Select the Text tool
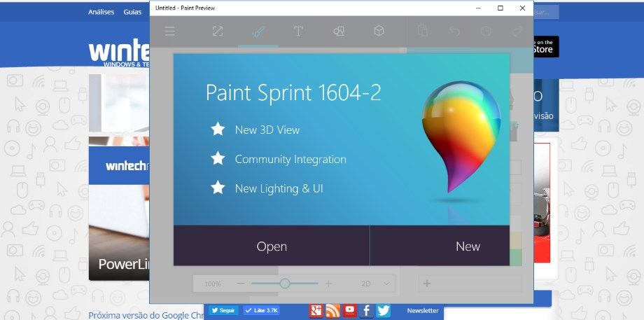Viewport: 644px width, 320px height. [x=298, y=32]
